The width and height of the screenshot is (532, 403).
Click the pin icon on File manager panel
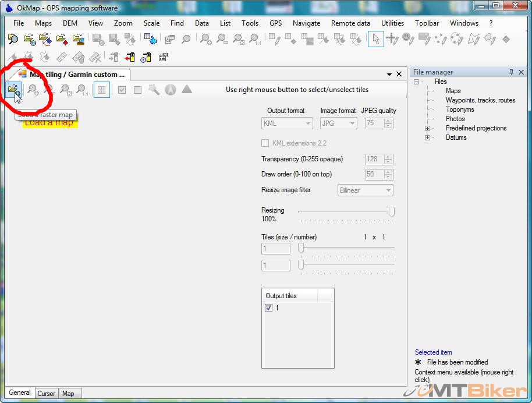tap(512, 72)
